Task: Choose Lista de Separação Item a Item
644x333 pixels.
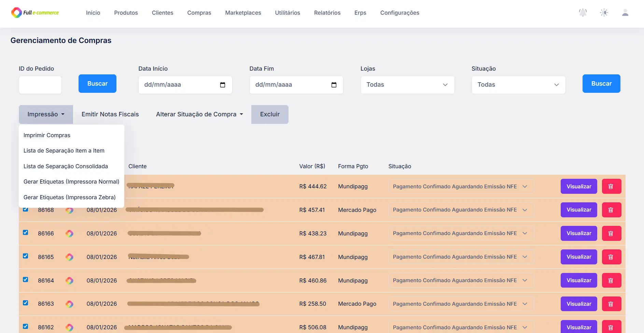Action: coord(71,150)
